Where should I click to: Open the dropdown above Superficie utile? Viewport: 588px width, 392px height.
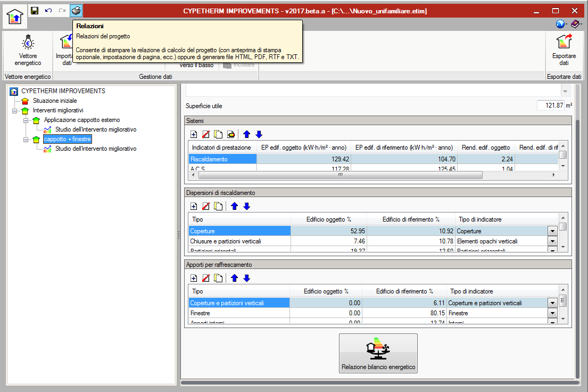point(565,91)
